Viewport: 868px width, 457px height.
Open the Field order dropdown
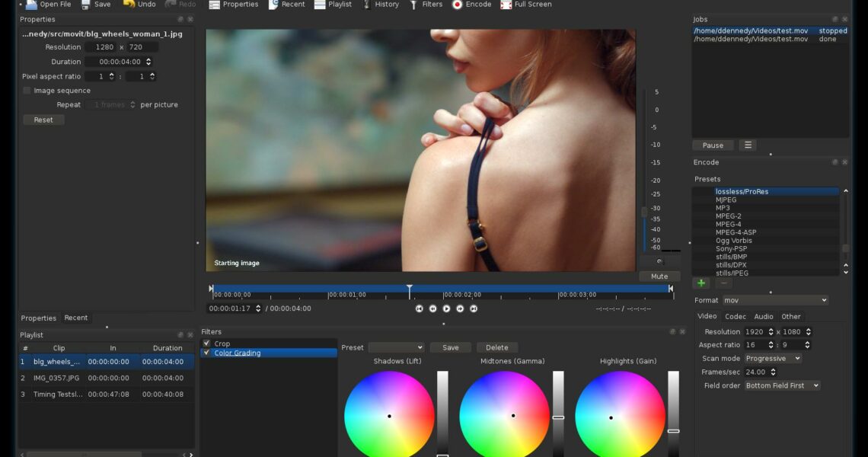tap(782, 385)
